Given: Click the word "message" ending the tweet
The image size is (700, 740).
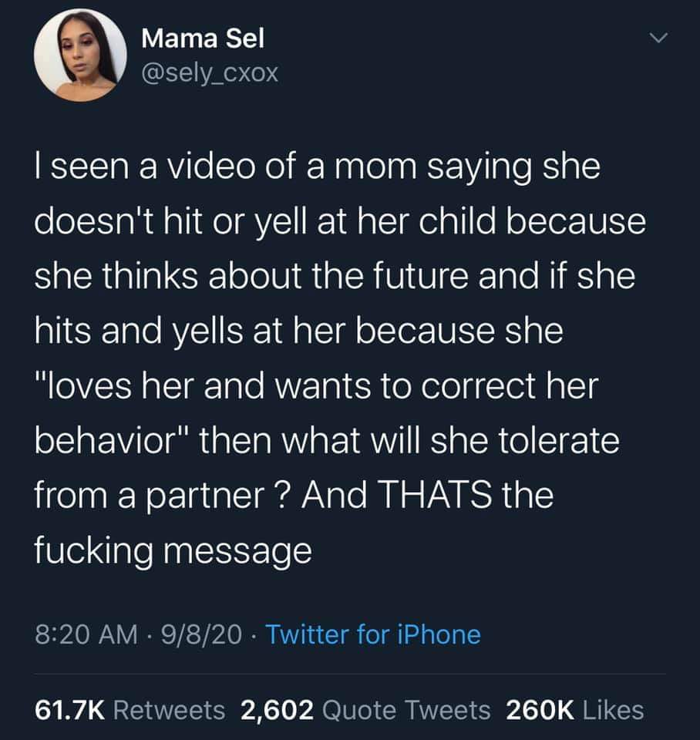Looking at the screenshot, I should pos(237,551).
